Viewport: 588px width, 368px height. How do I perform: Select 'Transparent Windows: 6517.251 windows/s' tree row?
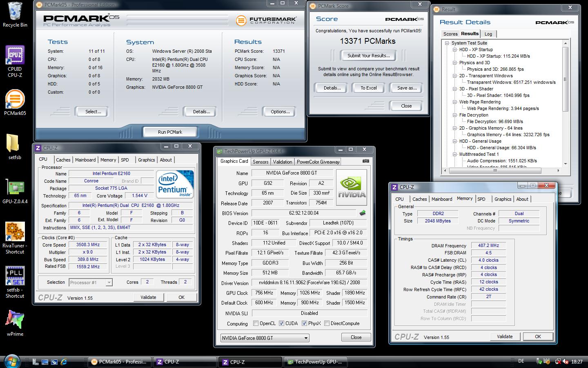(511, 82)
